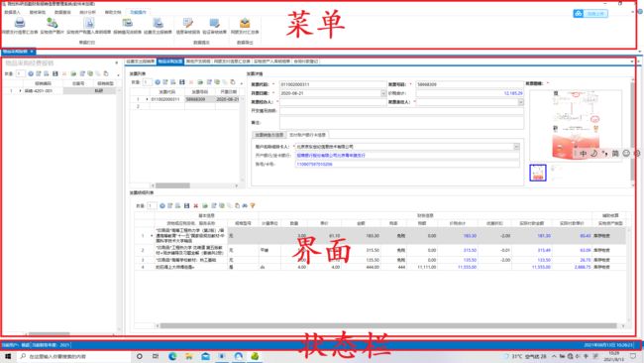Click the large invoice image preview
Viewport: 644px width, 363px height.
(576, 125)
